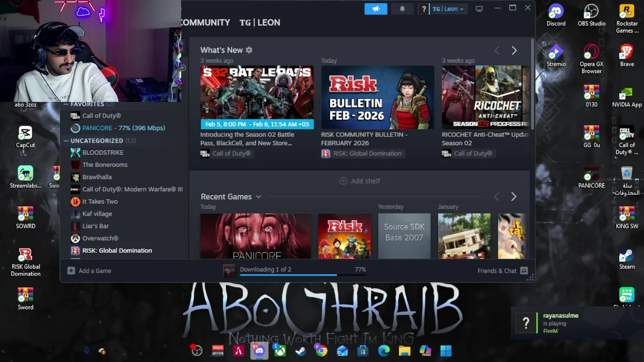Open RISK Global Domination desktop shortcut
This screenshot has height=362, width=644.
tap(26, 262)
